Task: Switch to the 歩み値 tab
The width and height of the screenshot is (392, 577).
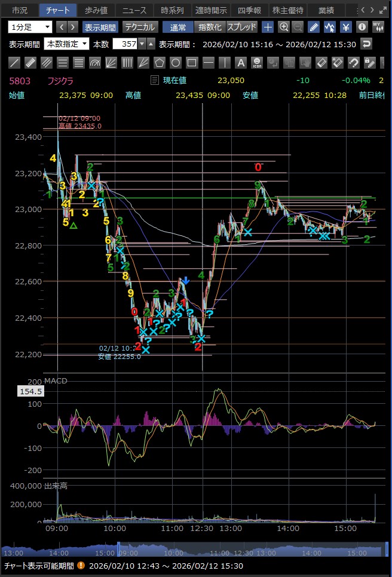Action: click(96, 10)
